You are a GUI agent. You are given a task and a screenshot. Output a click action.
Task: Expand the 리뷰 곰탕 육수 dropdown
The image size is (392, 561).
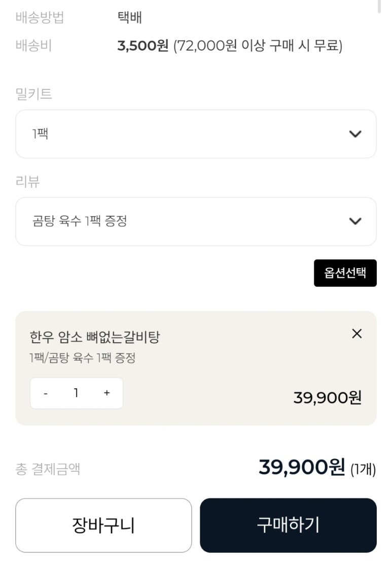[196, 221]
